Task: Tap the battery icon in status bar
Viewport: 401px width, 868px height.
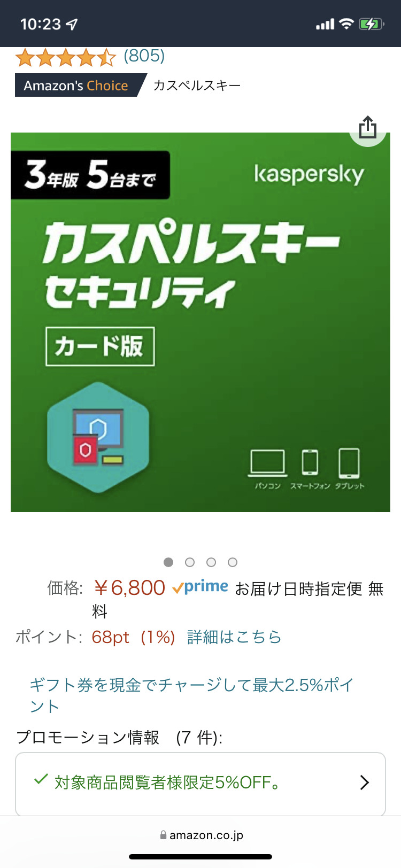Action: (x=372, y=24)
